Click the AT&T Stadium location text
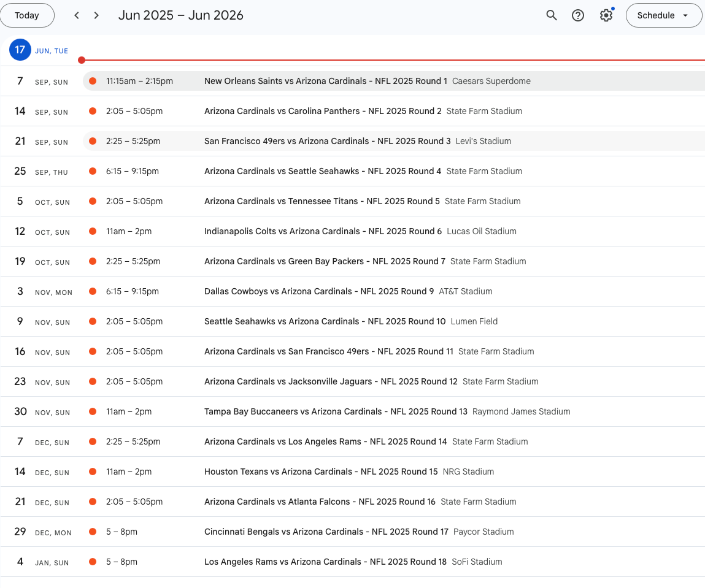705x588 pixels. click(465, 291)
